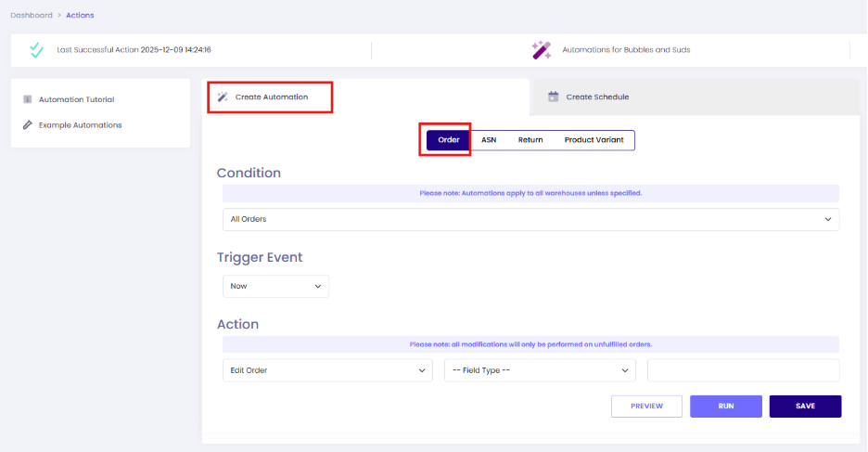Click the Create Schedule calendar icon
The image size is (868, 452).
(x=554, y=97)
